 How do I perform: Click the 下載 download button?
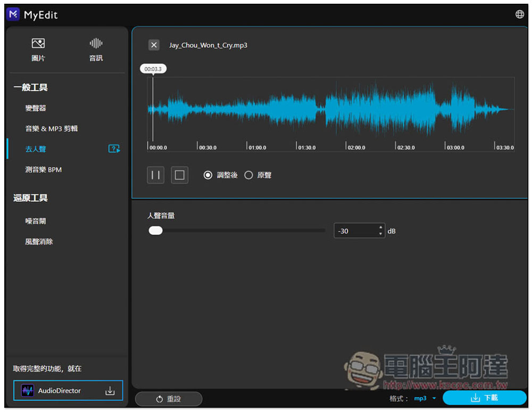coord(484,398)
